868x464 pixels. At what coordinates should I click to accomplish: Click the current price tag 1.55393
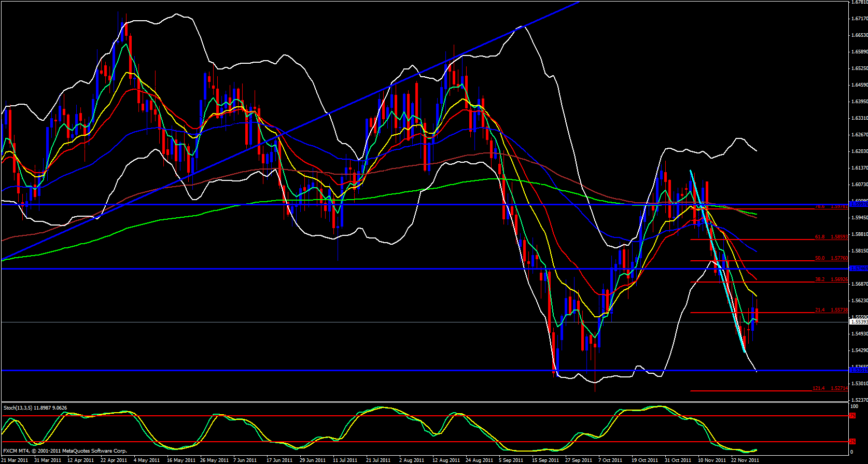[858, 322]
